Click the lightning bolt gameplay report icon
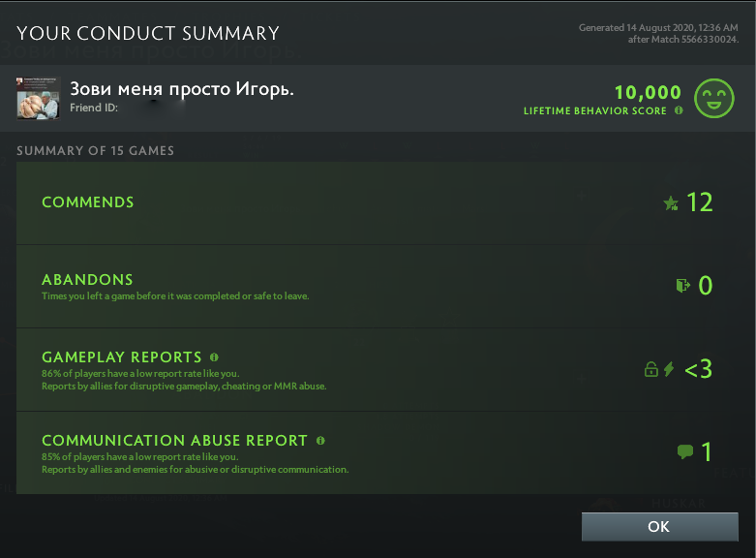 pos(669,369)
